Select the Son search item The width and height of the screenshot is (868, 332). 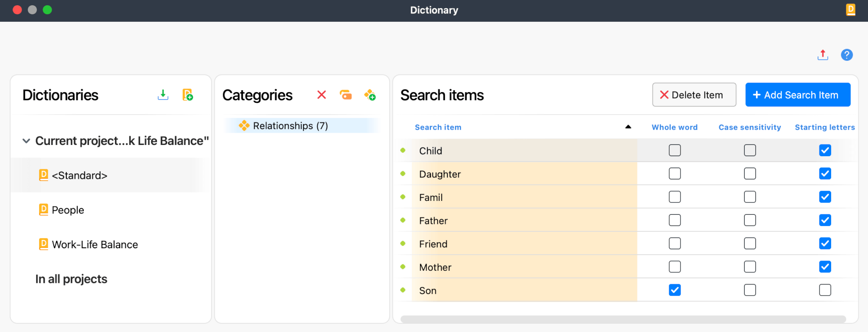(427, 291)
